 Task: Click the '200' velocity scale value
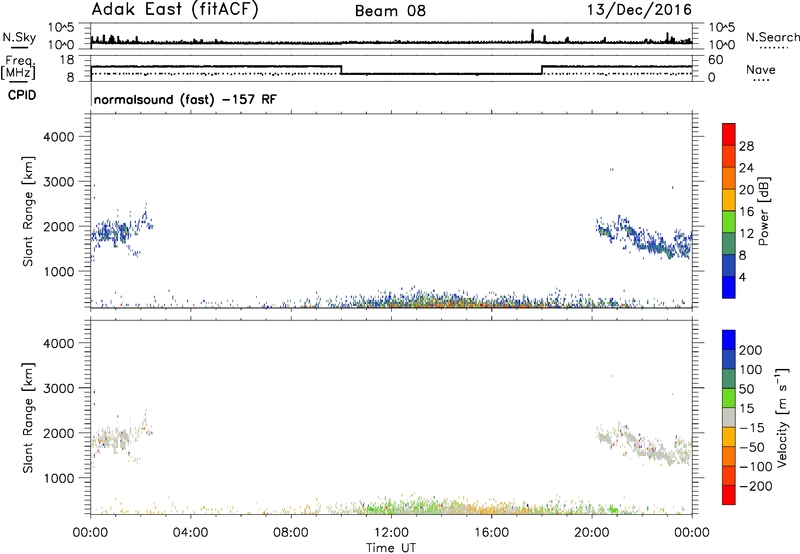pos(751,350)
